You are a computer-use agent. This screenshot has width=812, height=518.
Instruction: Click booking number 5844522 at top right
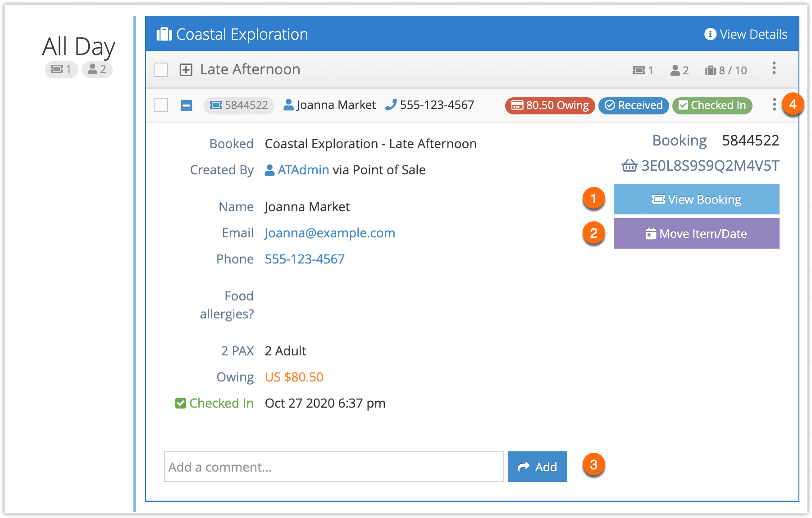750,141
